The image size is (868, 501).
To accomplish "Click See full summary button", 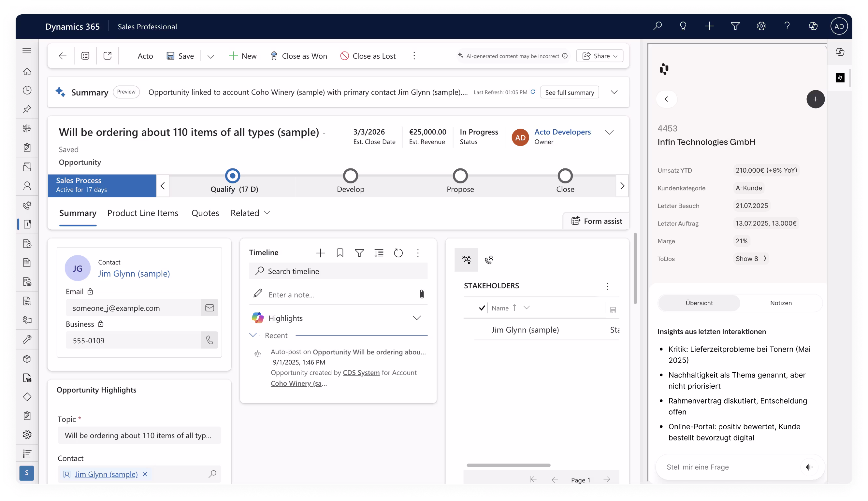I will click(569, 92).
